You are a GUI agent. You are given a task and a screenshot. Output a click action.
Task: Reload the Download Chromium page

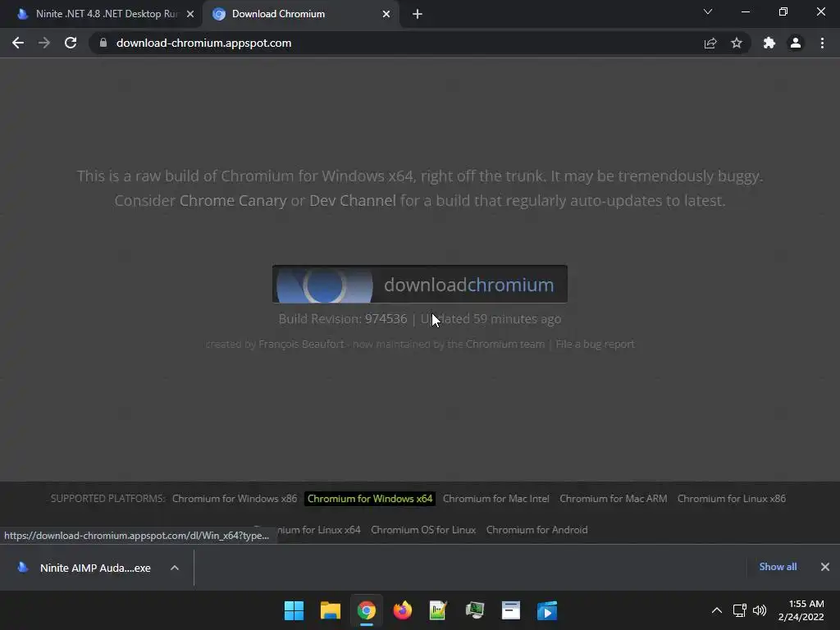71,43
